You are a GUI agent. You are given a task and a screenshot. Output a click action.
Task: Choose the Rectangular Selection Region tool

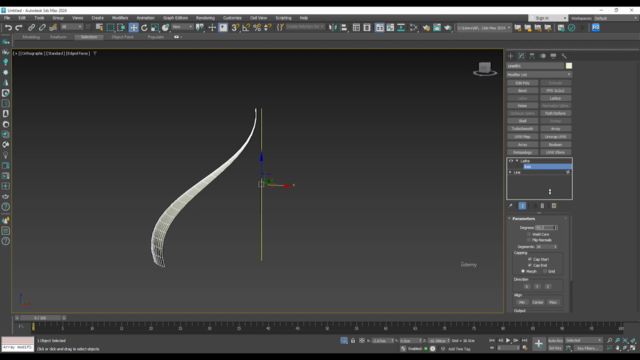click(x=110, y=28)
